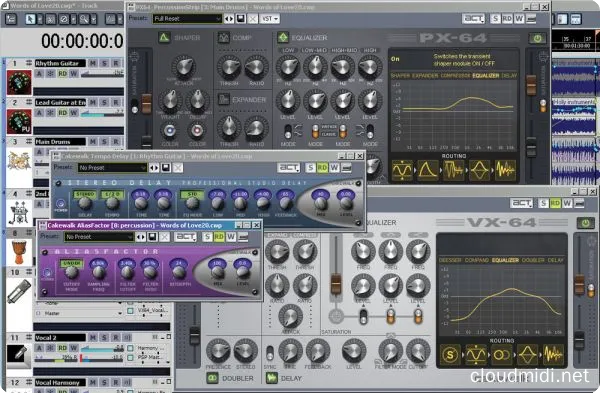Screen dimensions: 600x393
Task: Select PX-64 routing last waveform icon
Action: [505, 170]
